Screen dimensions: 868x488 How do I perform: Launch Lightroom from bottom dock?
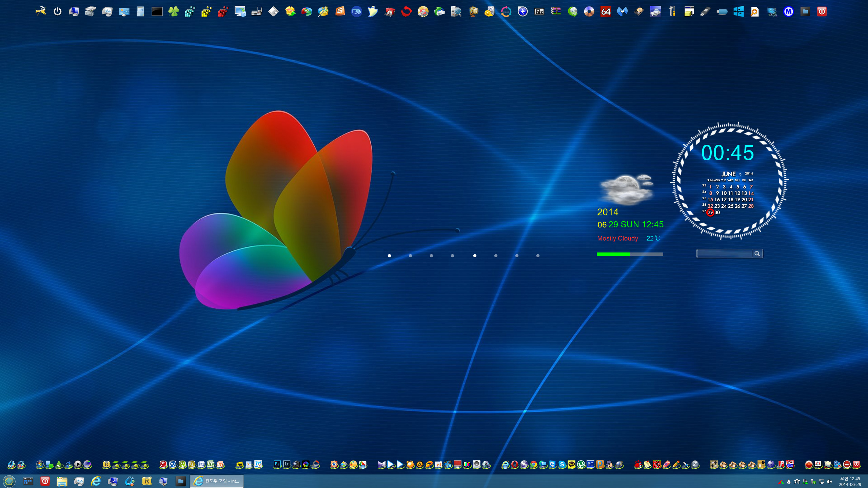[x=287, y=464]
